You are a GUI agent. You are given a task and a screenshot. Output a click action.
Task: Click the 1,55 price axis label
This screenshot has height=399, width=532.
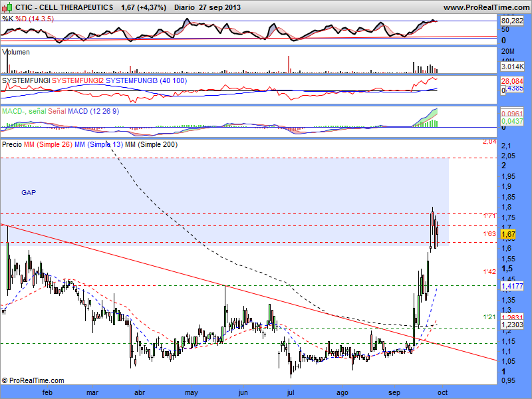click(x=509, y=259)
